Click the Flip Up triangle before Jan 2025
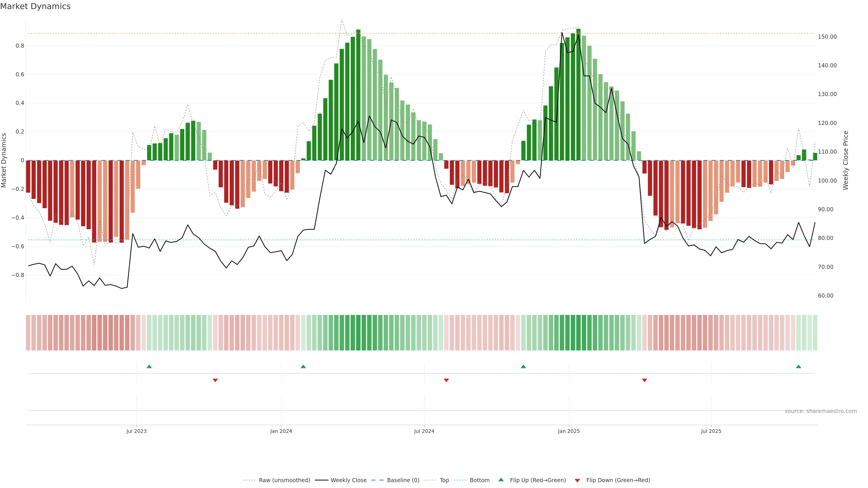Screen dimensions: 868x488 523,366
